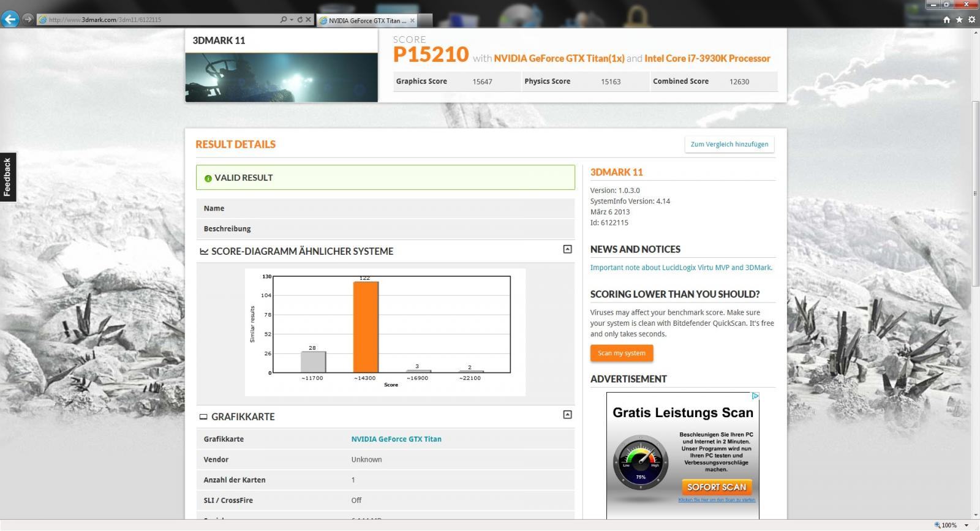
Task: Click the page vertical scrollbar thumb
Action: coord(975,194)
